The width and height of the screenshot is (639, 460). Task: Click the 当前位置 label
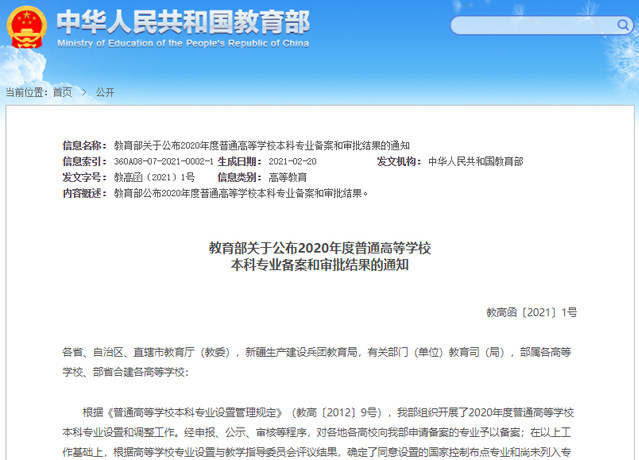(x=27, y=92)
